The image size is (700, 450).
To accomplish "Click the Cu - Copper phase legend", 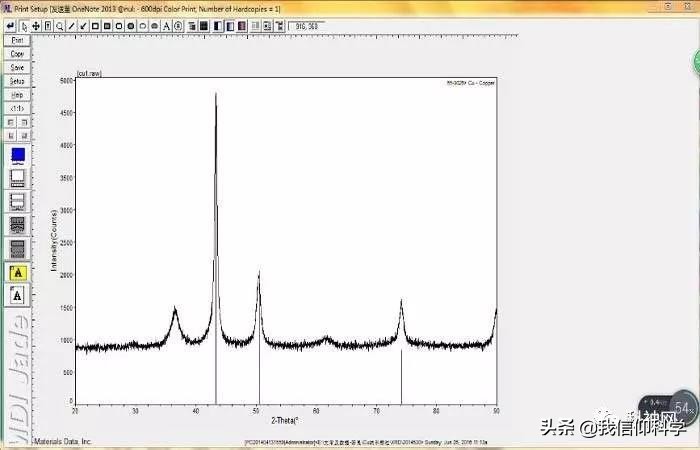I will (x=471, y=83).
